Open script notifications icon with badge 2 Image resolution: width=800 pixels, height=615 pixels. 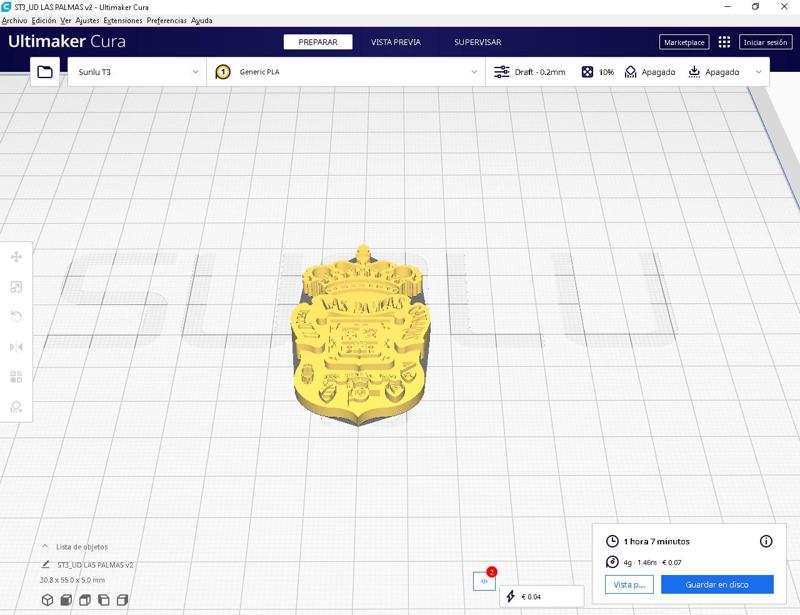[x=484, y=581]
